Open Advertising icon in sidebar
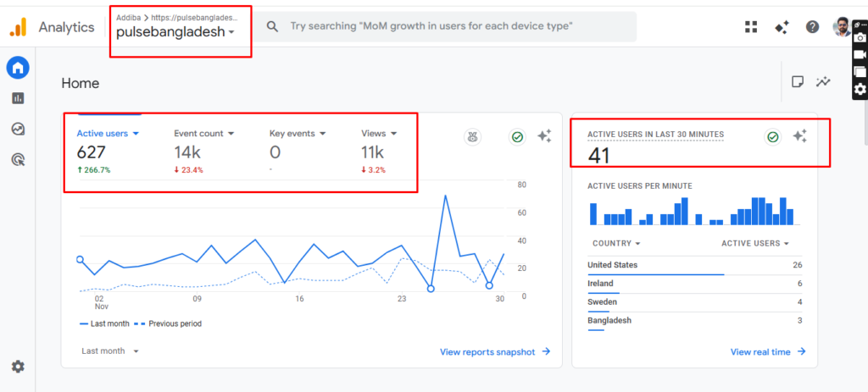This screenshot has width=868, height=392. (x=18, y=159)
